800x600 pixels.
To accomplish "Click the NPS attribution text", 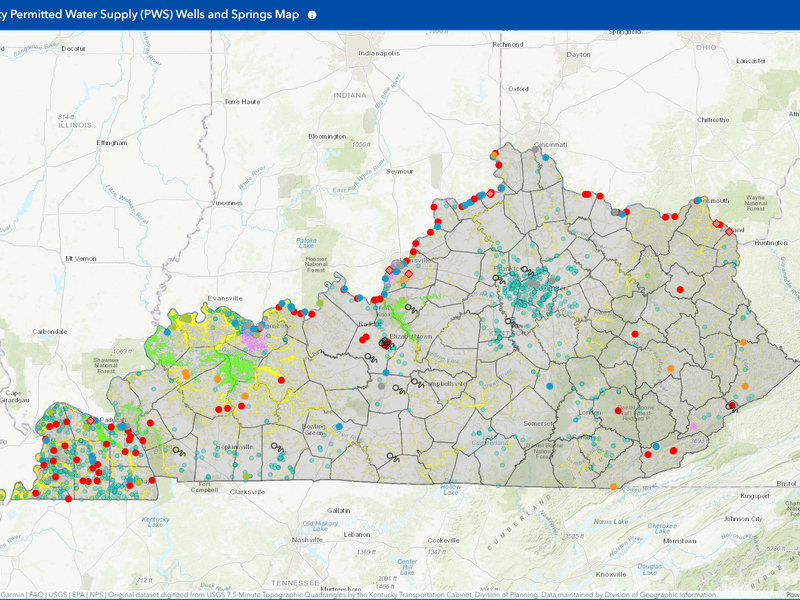I will pos(96,594).
